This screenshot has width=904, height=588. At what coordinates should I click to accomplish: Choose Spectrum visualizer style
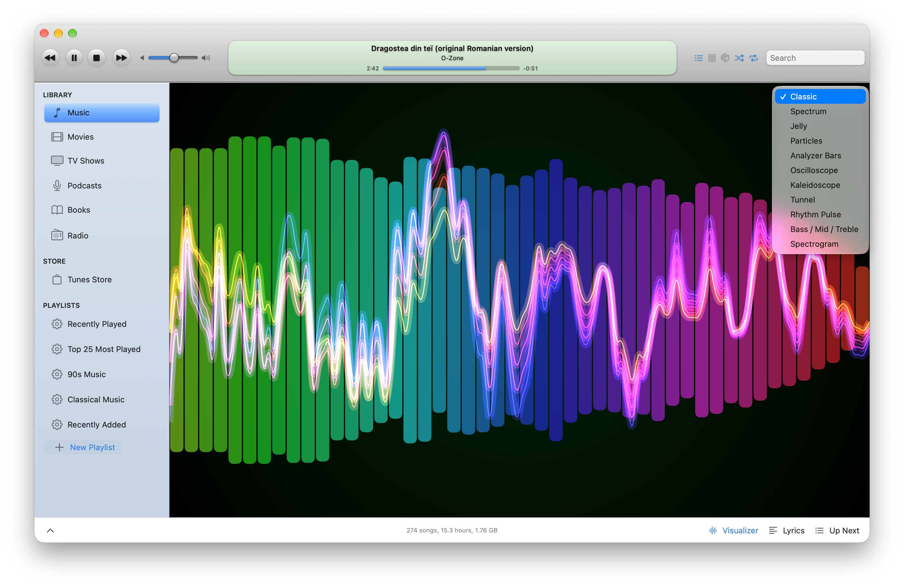[820, 111]
